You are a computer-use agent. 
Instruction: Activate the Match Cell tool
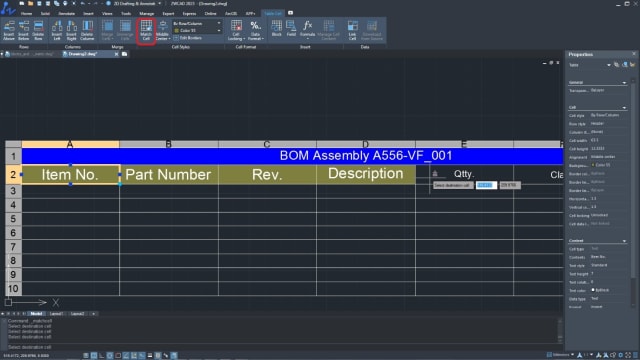pyautogui.click(x=146, y=30)
